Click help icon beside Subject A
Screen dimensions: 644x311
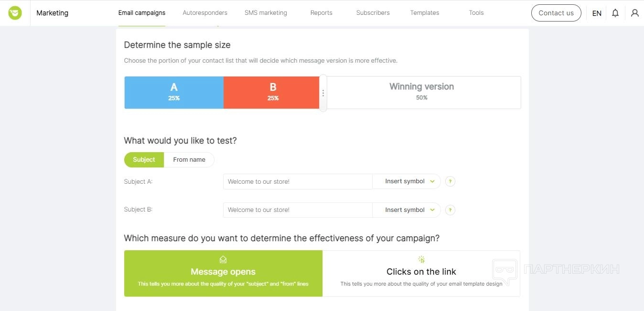click(450, 182)
